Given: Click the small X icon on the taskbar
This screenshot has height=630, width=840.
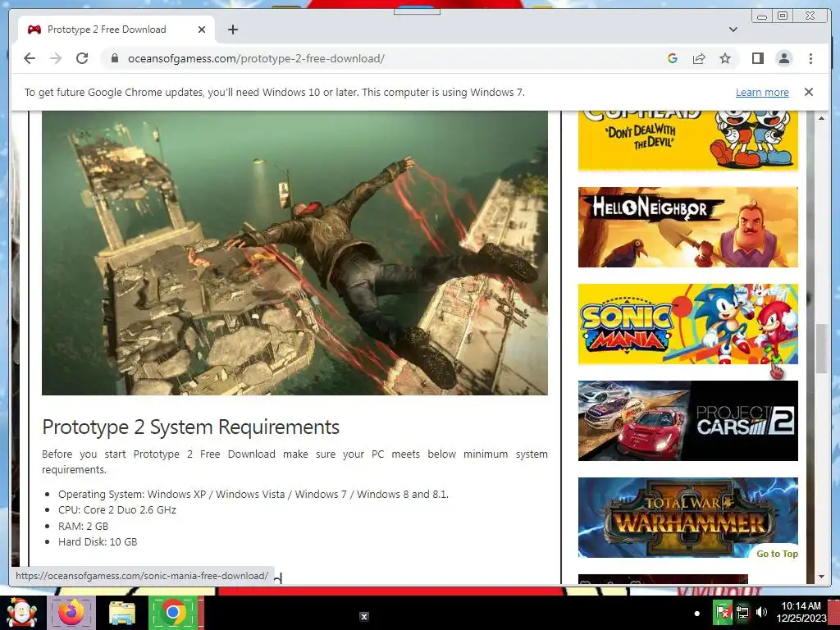Looking at the screenshot, I should [x=363, y=617].
